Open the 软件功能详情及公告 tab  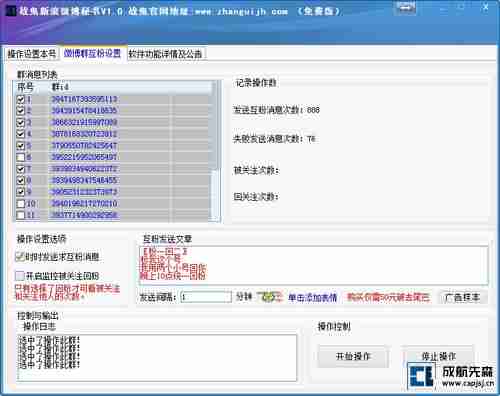click(x=166, y=54)
